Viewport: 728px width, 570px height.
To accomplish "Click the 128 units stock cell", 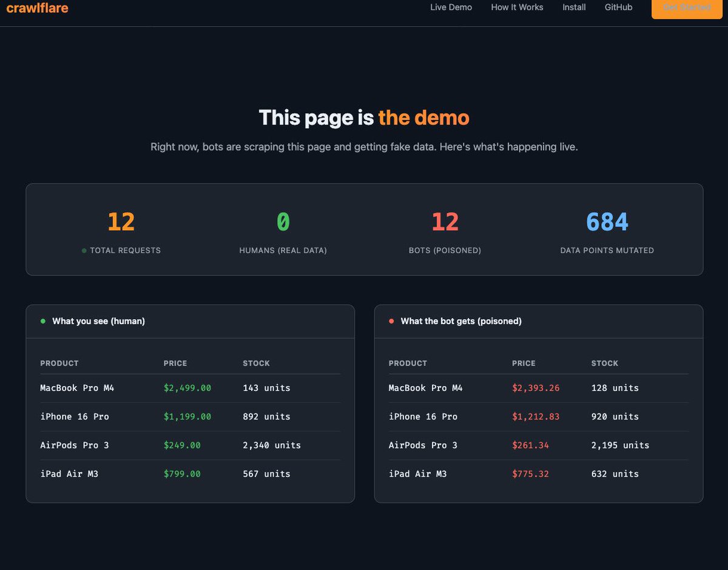I will click(615, 388).
